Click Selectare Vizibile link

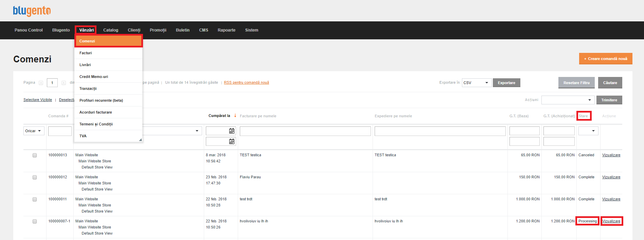point(38,100)
